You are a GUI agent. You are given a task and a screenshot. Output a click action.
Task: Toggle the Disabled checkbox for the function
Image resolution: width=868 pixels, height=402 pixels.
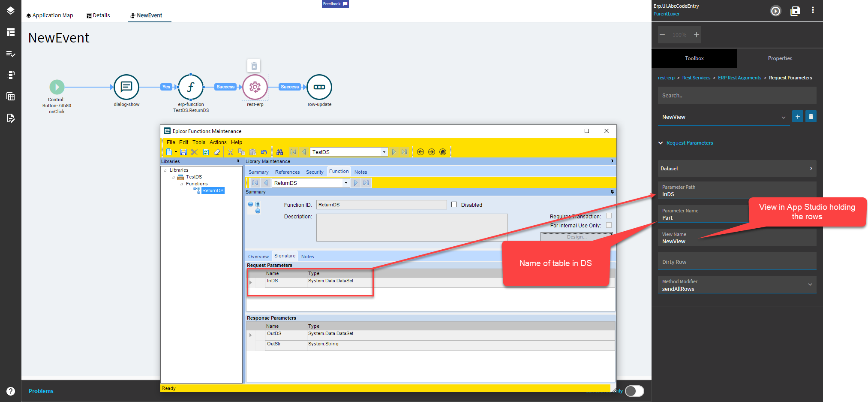tap(454, 205)
